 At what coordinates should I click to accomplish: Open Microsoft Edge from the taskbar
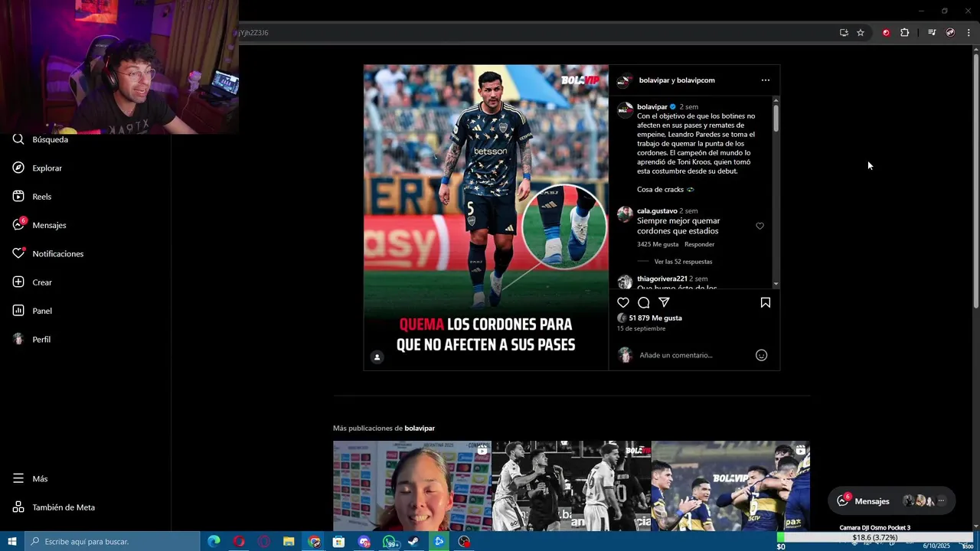214,541
